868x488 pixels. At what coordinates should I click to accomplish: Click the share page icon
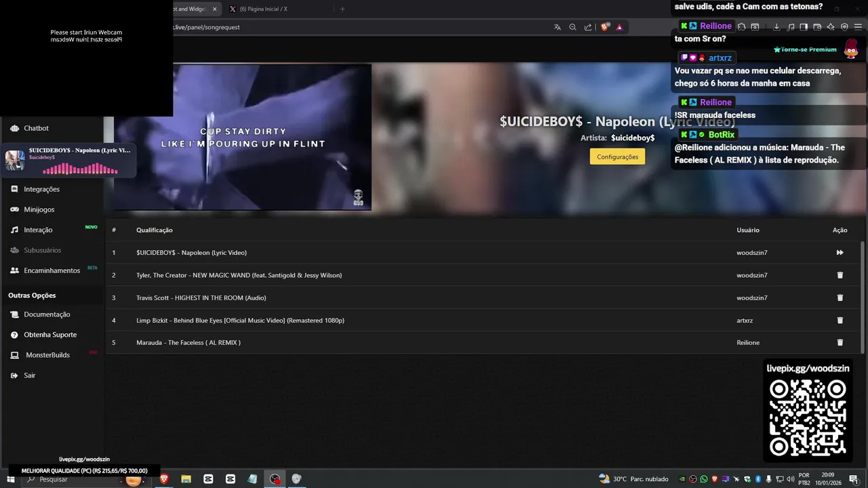[588, 27]
